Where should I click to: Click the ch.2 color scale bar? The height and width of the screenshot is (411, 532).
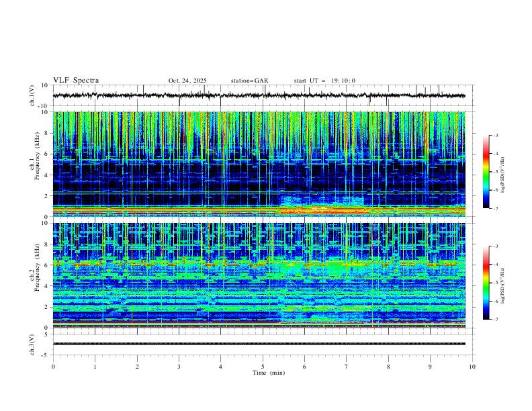tap(486, 283)
